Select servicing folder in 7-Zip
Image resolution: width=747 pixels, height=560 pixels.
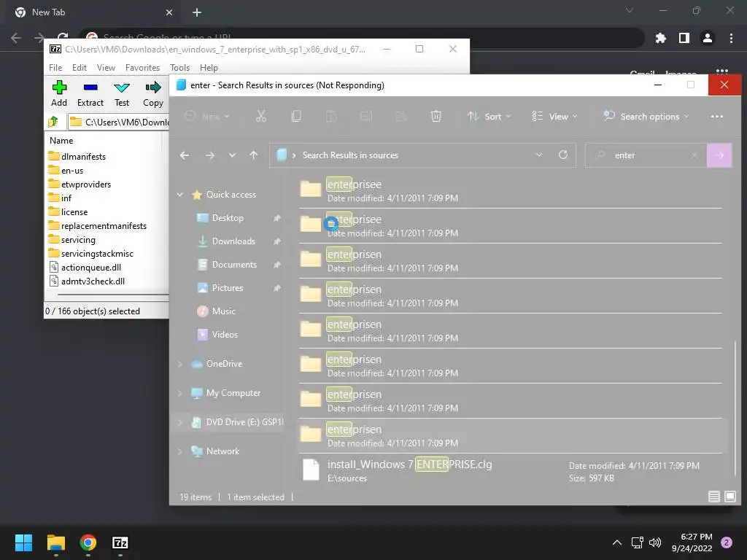[72, 239]
